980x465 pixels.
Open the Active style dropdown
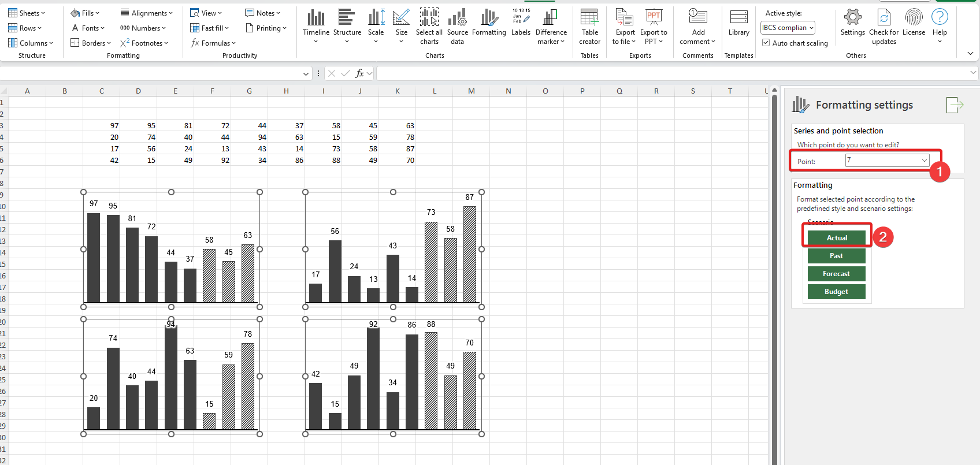click(x=788, y=28)
